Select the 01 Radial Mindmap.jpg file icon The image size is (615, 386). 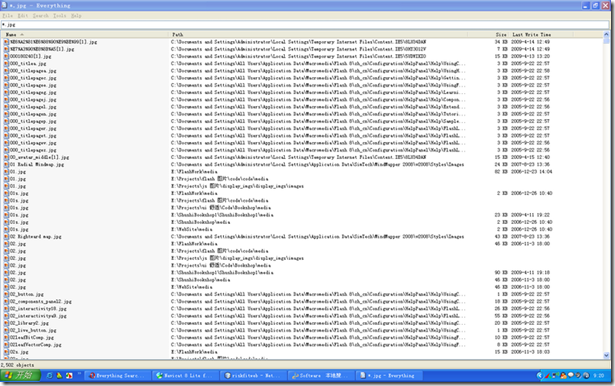click(6, 164)
